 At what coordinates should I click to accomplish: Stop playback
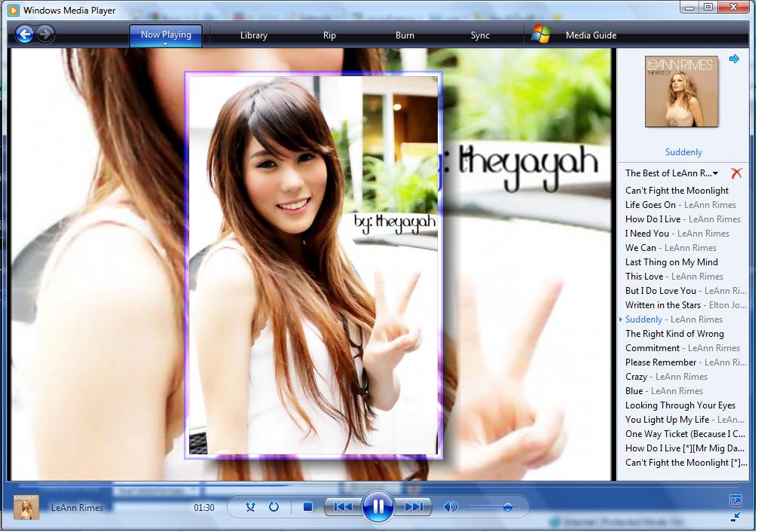[x=307, y=507]
